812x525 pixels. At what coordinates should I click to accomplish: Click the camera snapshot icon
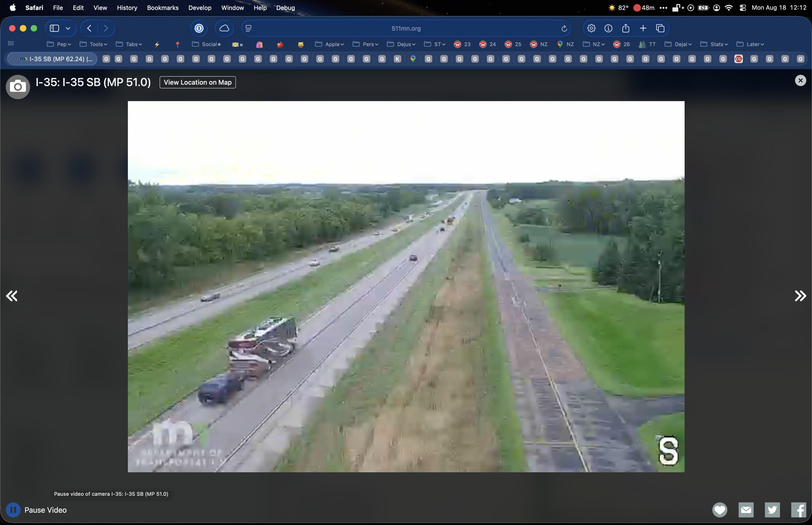tap(17, 86)
